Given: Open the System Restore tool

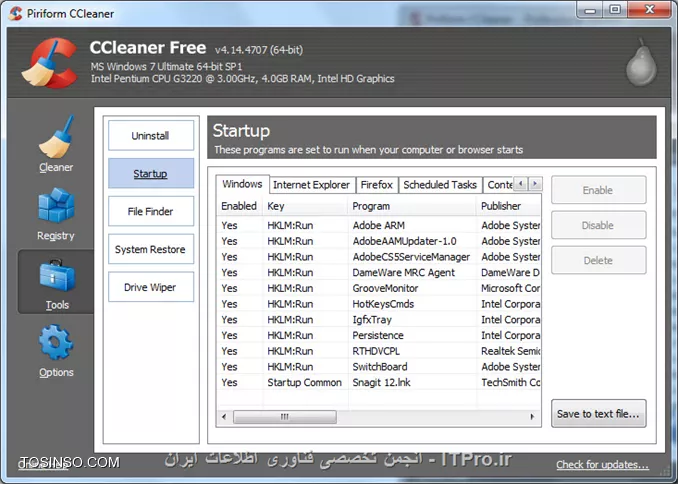Looking at the screenshot, I should (151, 249).
